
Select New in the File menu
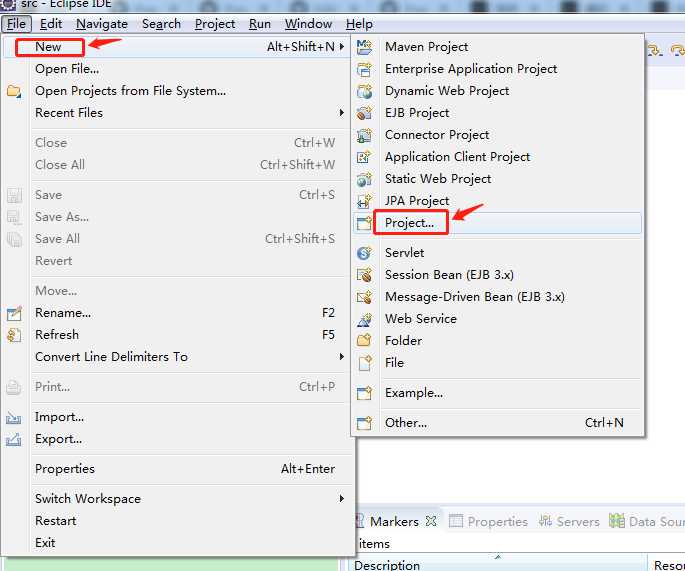pyautogui.click(x=177, y=47)
